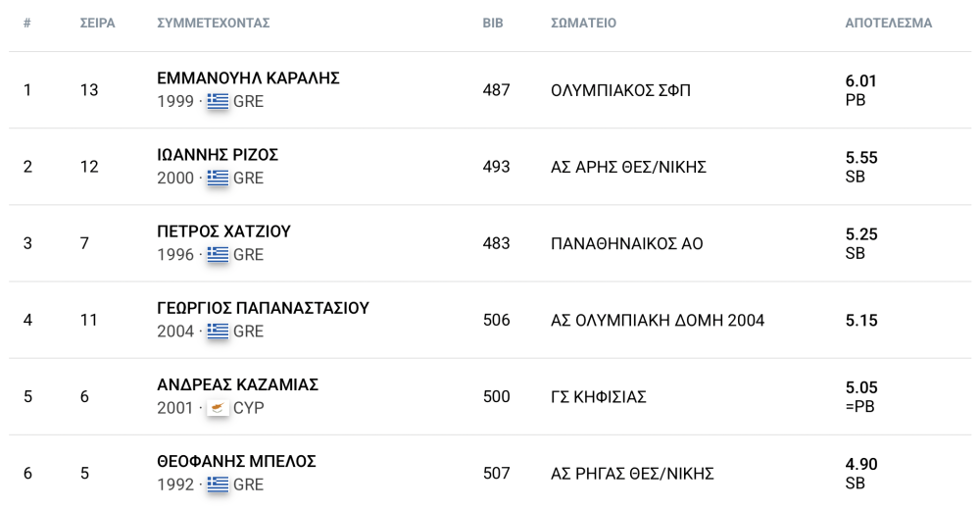Click club name ΠΑΝΑΘΗΝΑΙΚΟΣ ΑΟ
The width and height of the screenshot is (980, 510).
(x=627, y=244)
